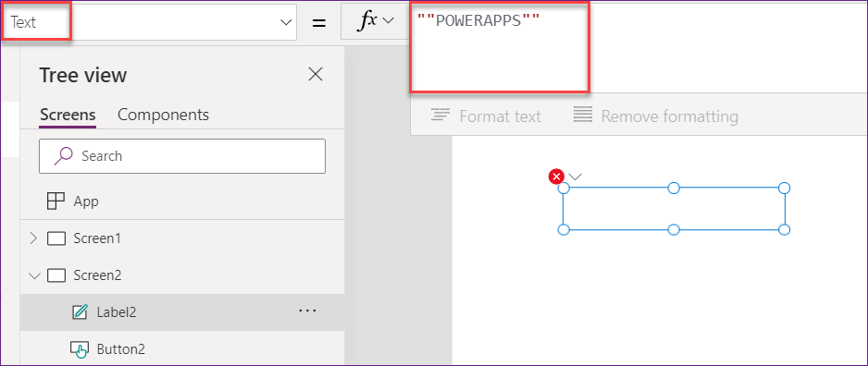Switch to the Components tab
868x366 pixels.
[163, 115]
